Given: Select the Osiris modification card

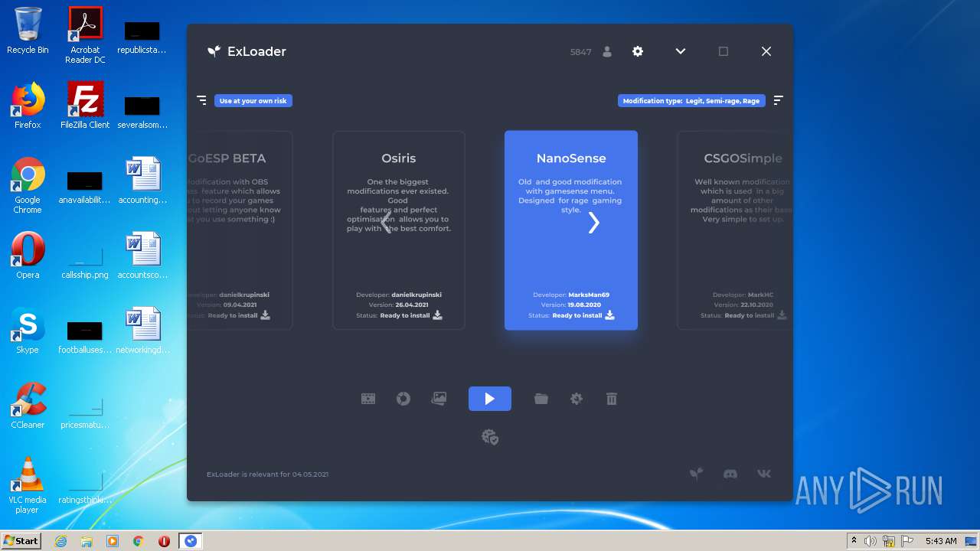Looking at the screenshot, I should 399,230.
